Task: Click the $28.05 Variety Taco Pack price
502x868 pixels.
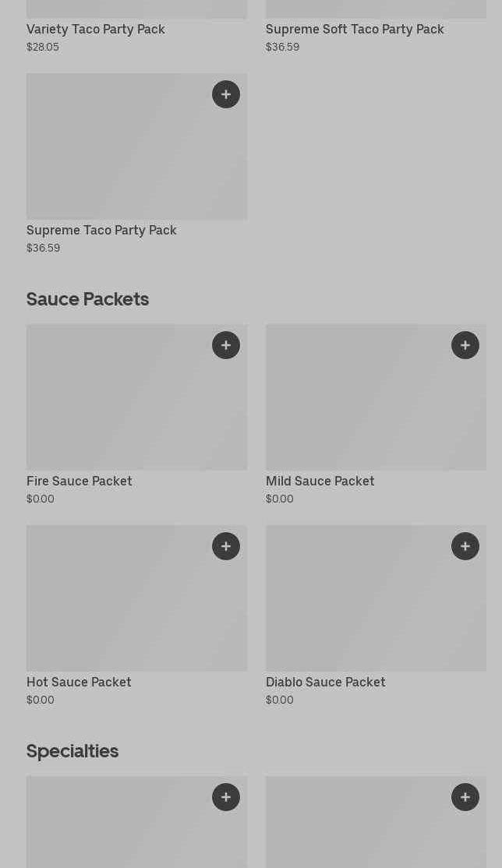Action: coord(43,47)
